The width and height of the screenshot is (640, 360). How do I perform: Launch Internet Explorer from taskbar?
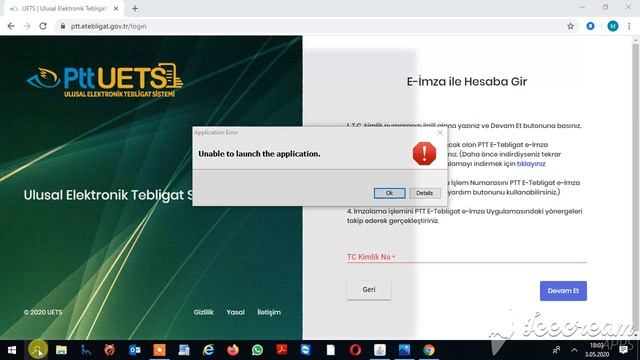tap(208, 350)
